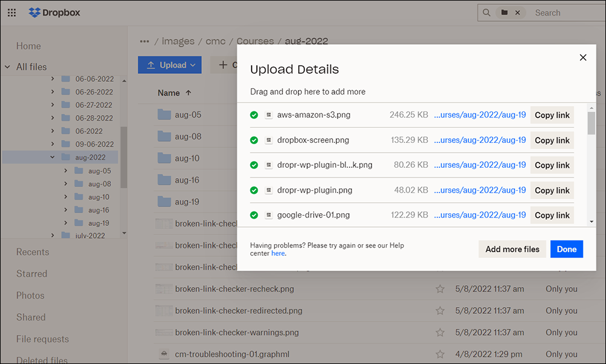The height and width of the screenshot is (364, 606).
Task: Open the aug-08 folder icon in file list
Action: pyautogui.click(x=164, y=136)
